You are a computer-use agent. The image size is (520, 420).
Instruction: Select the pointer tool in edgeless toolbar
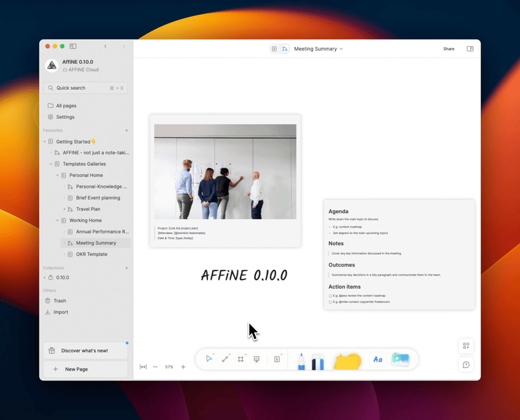(x=209, y=359)
